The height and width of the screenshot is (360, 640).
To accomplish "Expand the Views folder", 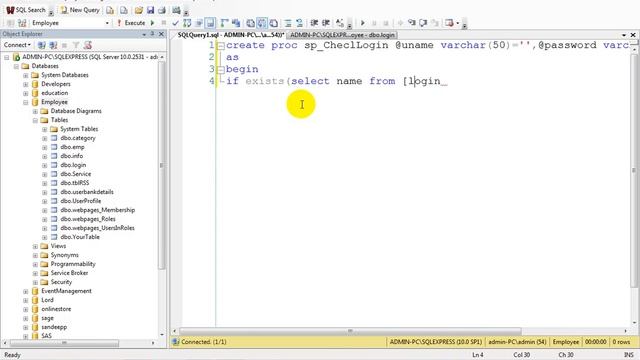I will coord(35,246).
